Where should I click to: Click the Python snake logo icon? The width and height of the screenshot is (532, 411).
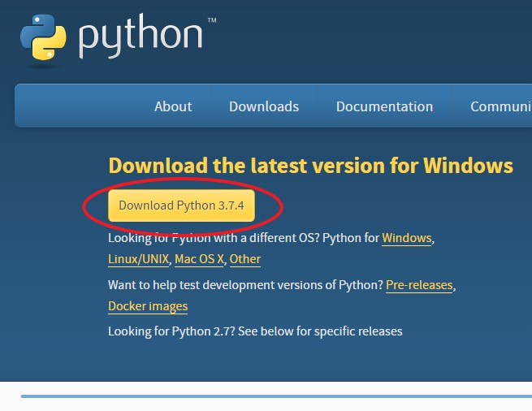[x=43, y=37]
